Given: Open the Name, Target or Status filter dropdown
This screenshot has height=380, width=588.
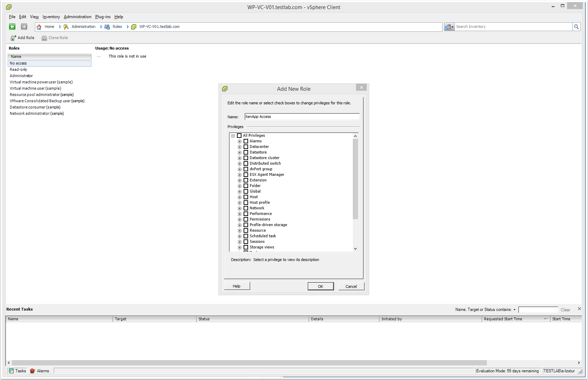Looking at the screenshot, I should (x=514, y=310).
